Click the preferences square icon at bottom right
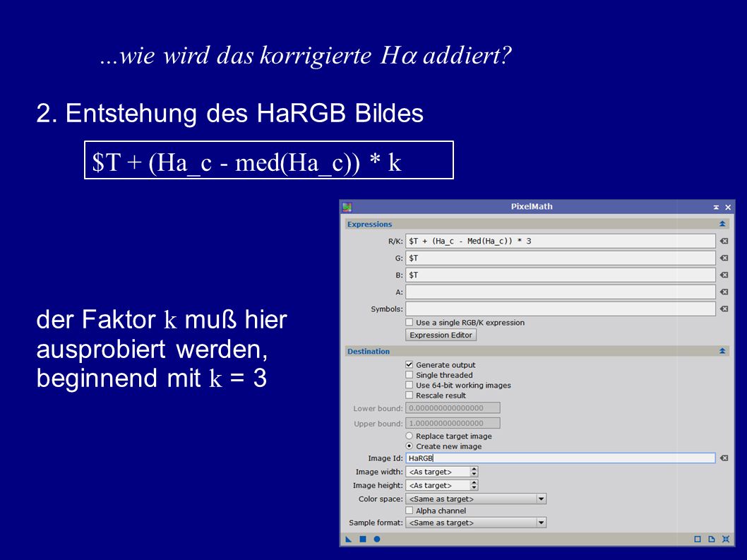The width and height of the screenshot is (747, 560). click(698, 539)
